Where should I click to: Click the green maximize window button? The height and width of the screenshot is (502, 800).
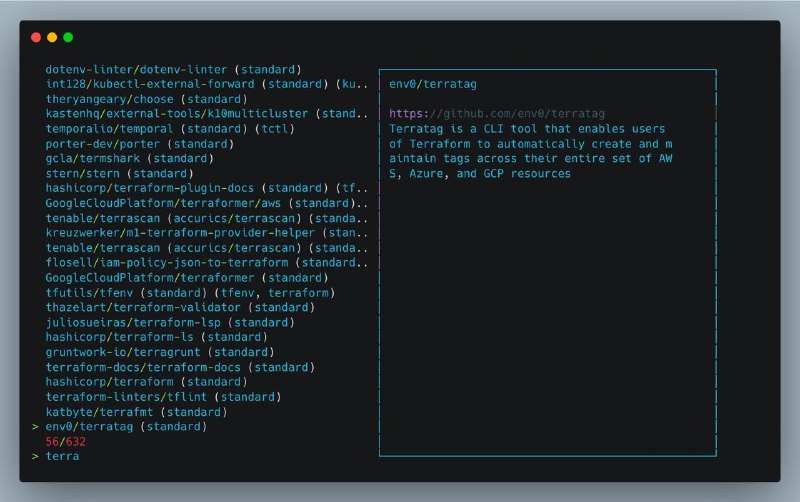coord(68,37)
